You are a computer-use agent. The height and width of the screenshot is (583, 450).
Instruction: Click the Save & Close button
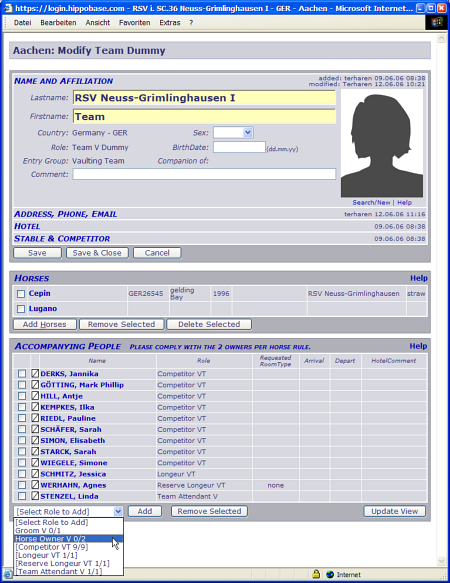point(97,253)
